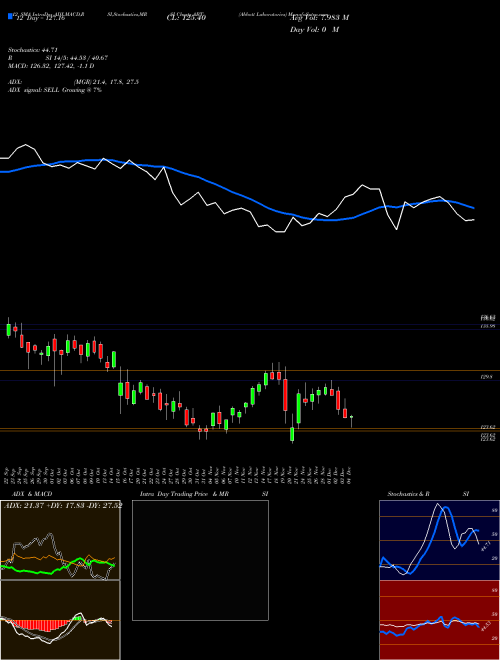Click the 'MACD: 126.32, 127.42, -1.1 D' line

coord(51,66)
